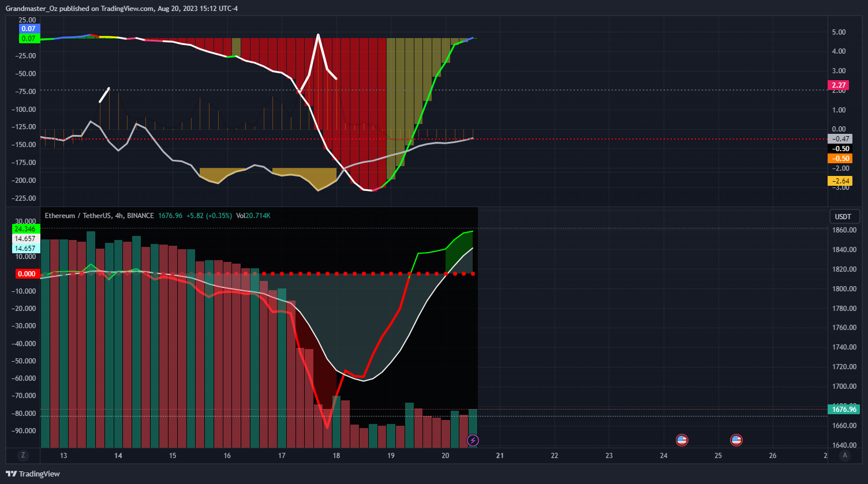868x484 pixels.
Task: Click the Vol 20.714K legend text
Action: click(253, 216)
